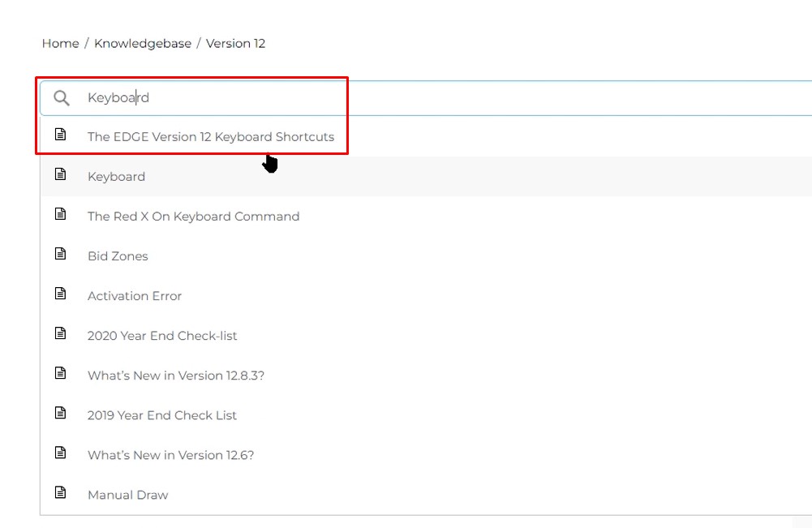The height and width of the screenshot is (528, 812).
Task: Click document icon next to Manual Draw
Action: [60, 492]
